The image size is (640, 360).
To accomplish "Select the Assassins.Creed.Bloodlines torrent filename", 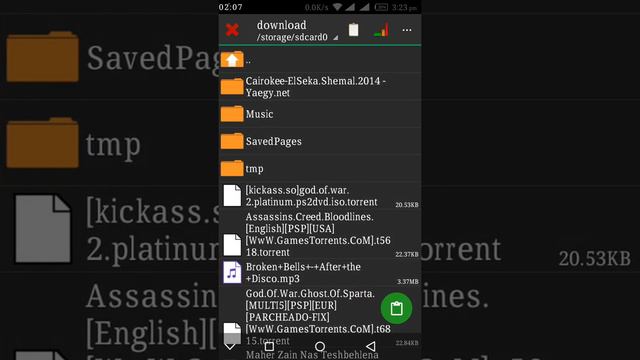I will coord(318,234).
